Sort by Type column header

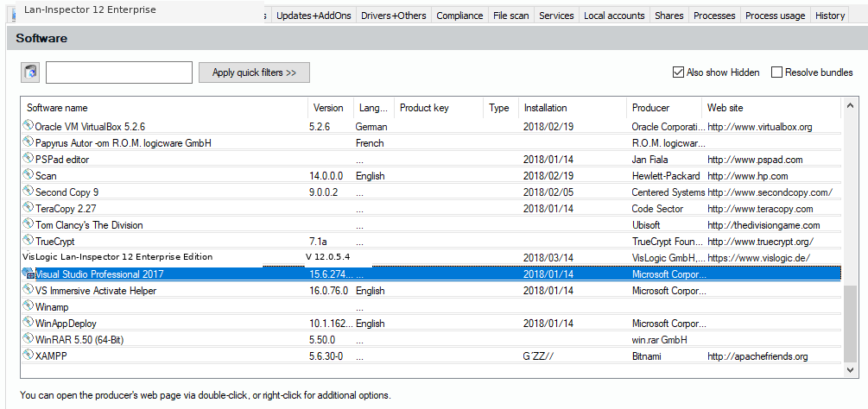[x=501, y=108]
